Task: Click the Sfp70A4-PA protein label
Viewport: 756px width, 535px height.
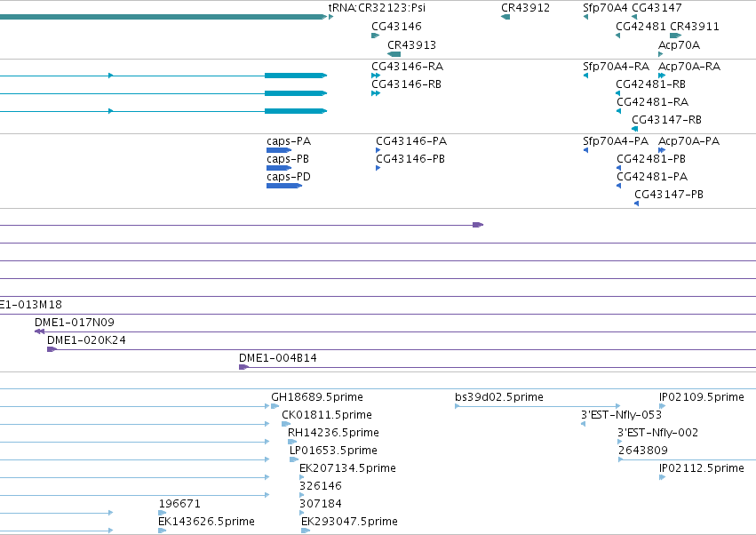Action: (x=616, y=141)
